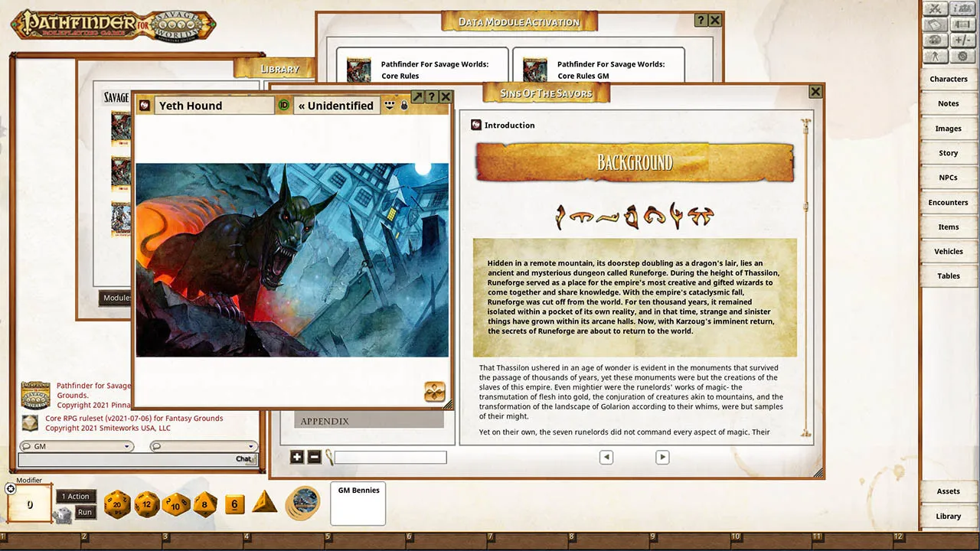Click the Modifier value box
Screen dimensions: 980x551
(30, 504)
